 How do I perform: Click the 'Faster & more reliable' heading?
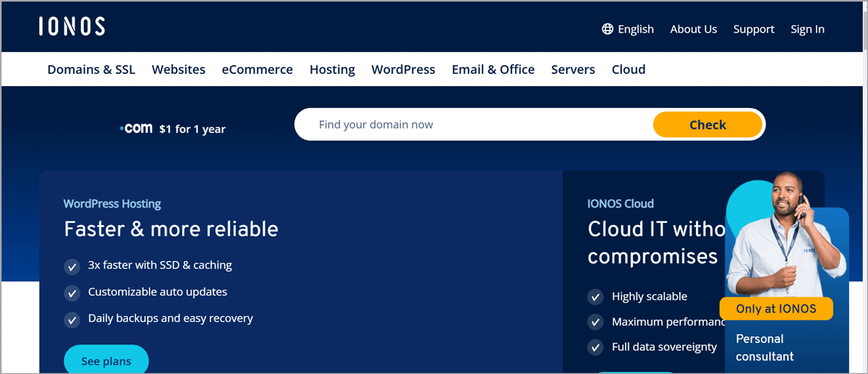pyautogui.click(x=171, y=229)
